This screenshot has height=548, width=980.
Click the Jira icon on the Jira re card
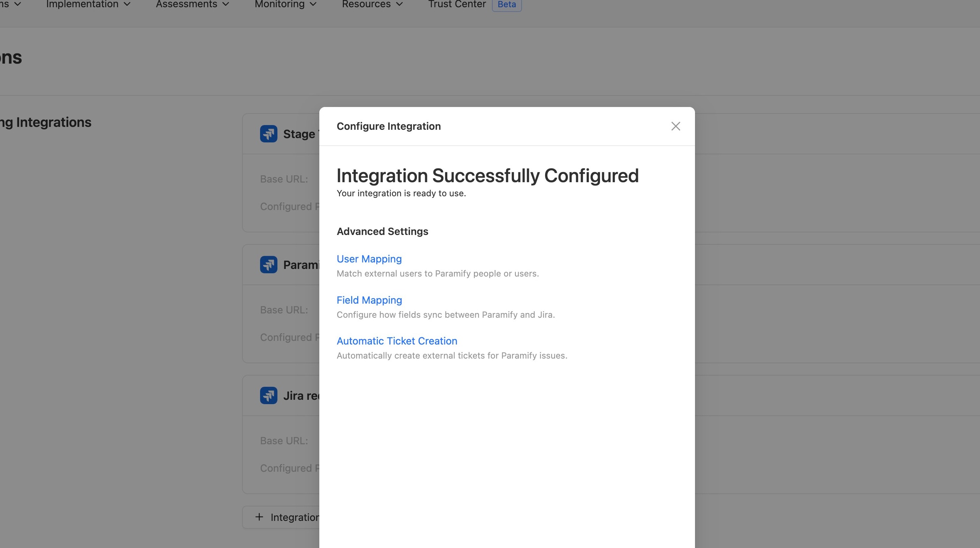(x=269, y=396)
